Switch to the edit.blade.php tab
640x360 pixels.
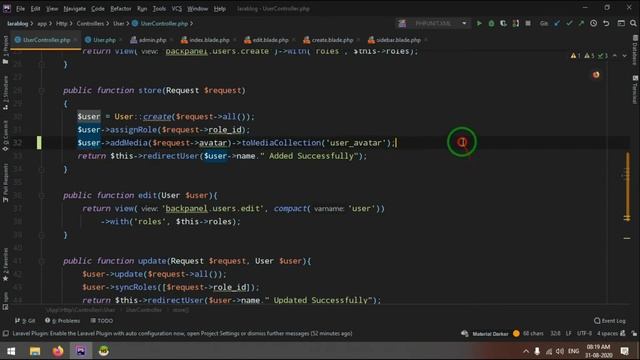click(270, 40)
